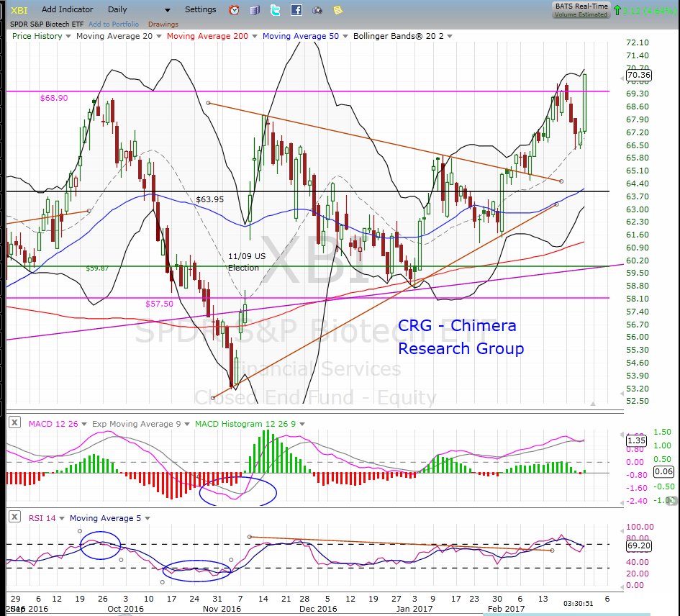The image size is (680, 616).
Task: Click the XBI ticker symbol field
Action: pos(19,9)
